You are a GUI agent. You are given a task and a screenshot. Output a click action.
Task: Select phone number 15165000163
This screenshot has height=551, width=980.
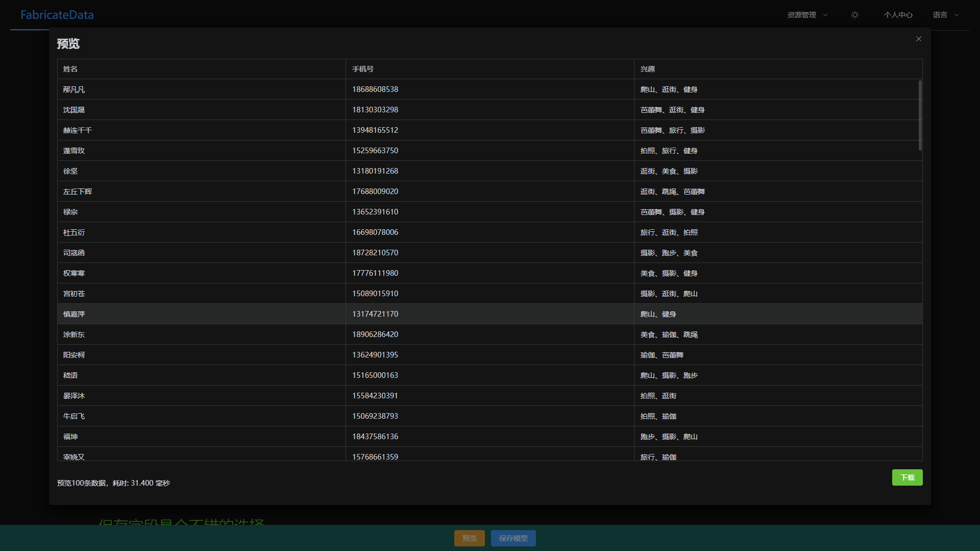(375, 375)
